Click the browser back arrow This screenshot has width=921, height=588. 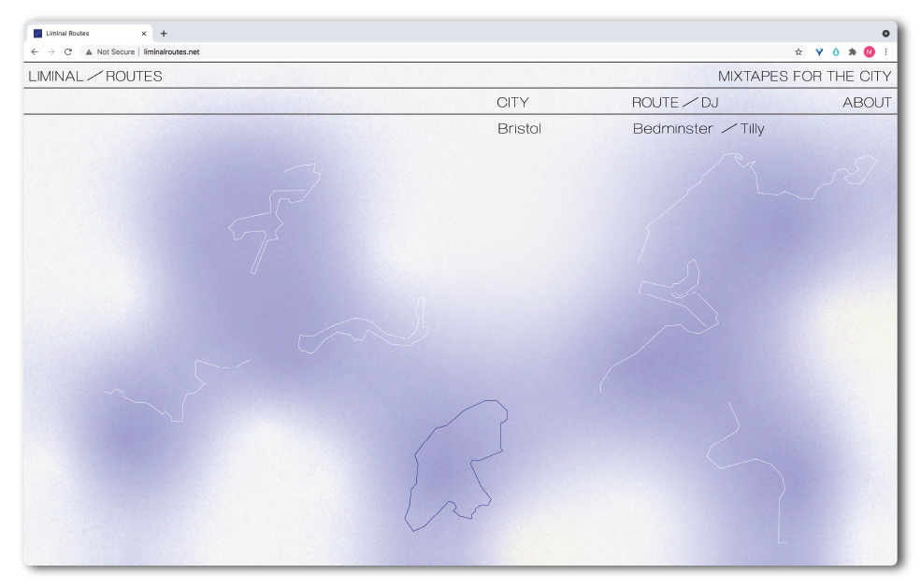point(35,52)
